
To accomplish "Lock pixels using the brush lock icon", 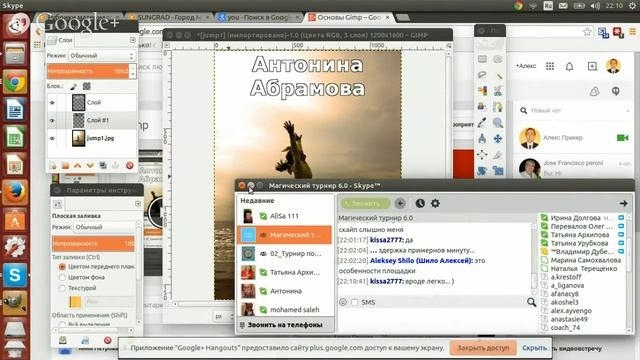I will [73, 86].
